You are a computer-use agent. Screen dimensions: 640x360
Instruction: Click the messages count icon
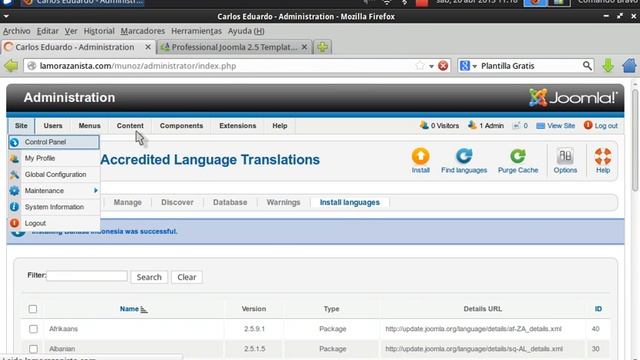click(516, 126)
